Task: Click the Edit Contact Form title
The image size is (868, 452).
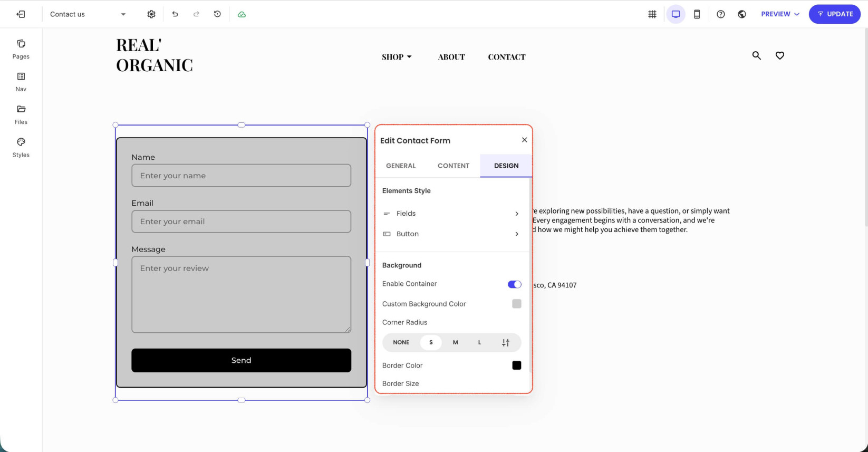Action: (416, 140)
